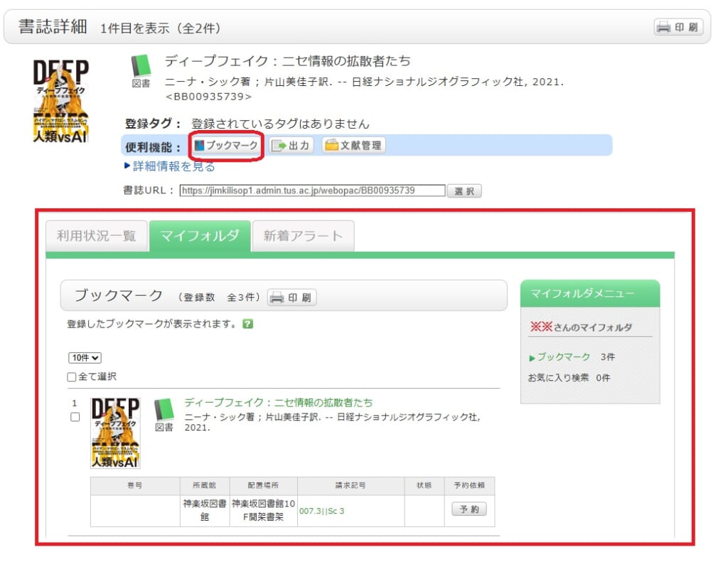
Task: Click the print button in header bar
Action: pos(678,27)
